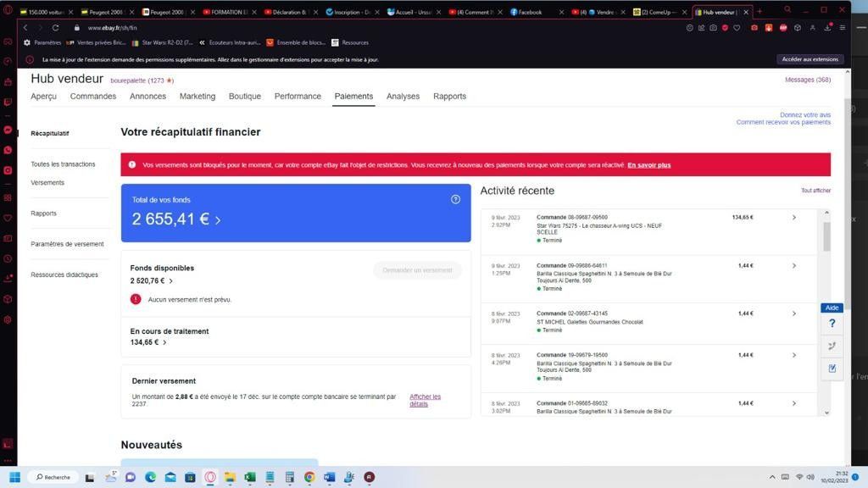The width and height of the screenshot is (868, 488).
Task: Click the Aide question mark icon
Action: (832, 324)
